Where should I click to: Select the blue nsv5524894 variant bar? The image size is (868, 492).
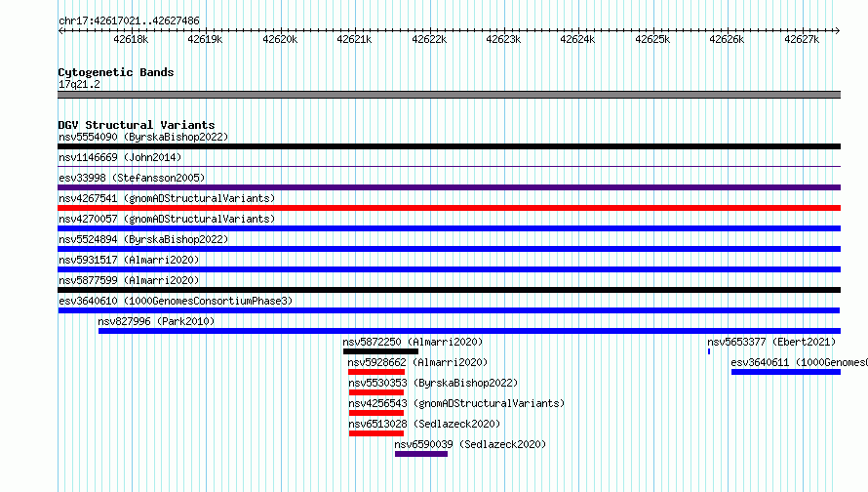click(449, 249)
